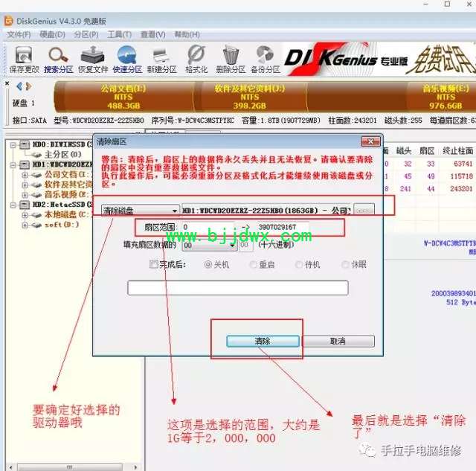Open the Recover Files (恢复文件) tool

[x=92, y=60]
